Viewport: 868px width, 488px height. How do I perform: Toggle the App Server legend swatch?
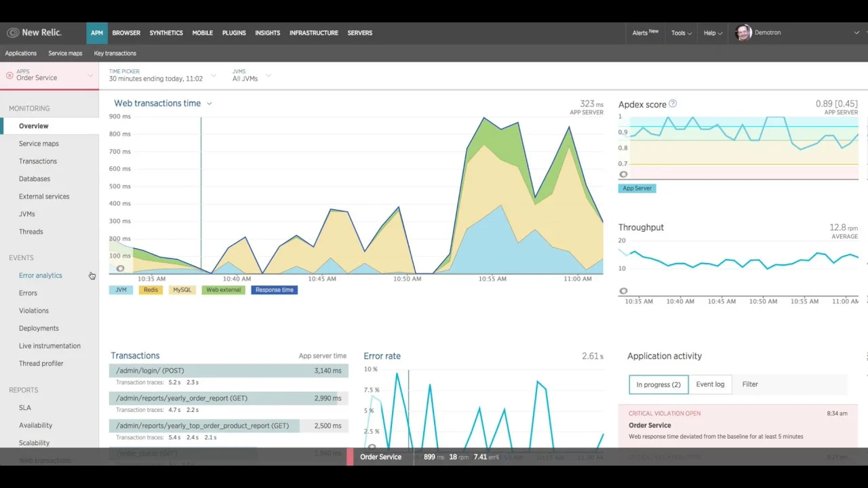[637, 188]
